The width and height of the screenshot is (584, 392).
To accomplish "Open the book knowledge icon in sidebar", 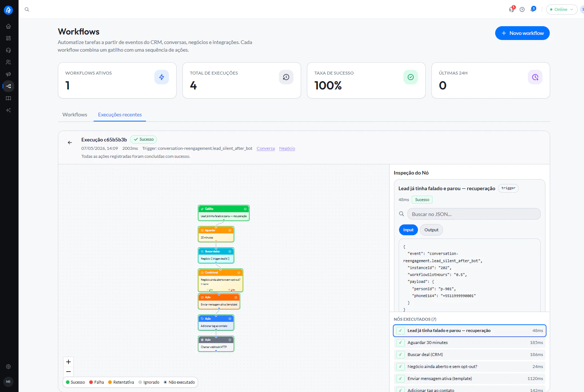I will point(8,98).
